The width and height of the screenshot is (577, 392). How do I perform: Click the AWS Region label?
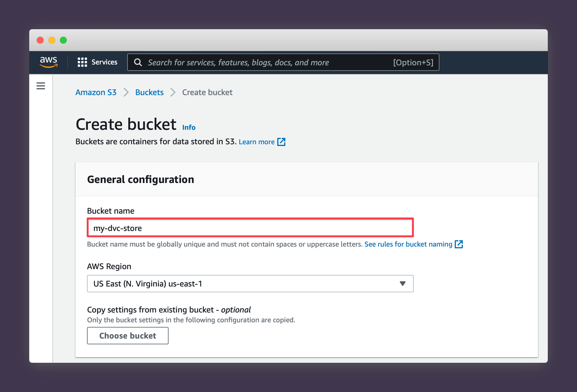pyautogui.click(x=109, y=266)
